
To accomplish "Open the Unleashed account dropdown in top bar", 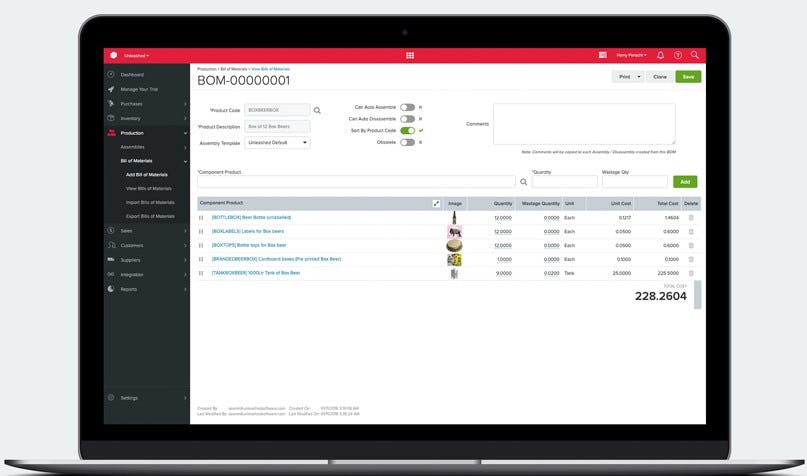I will 136,56.
